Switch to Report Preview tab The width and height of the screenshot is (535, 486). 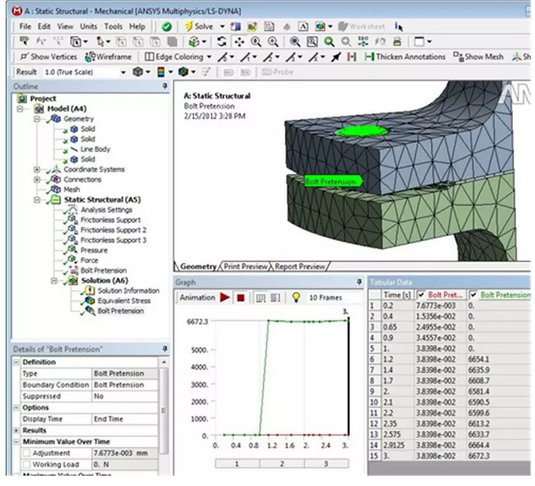[300, 267]
